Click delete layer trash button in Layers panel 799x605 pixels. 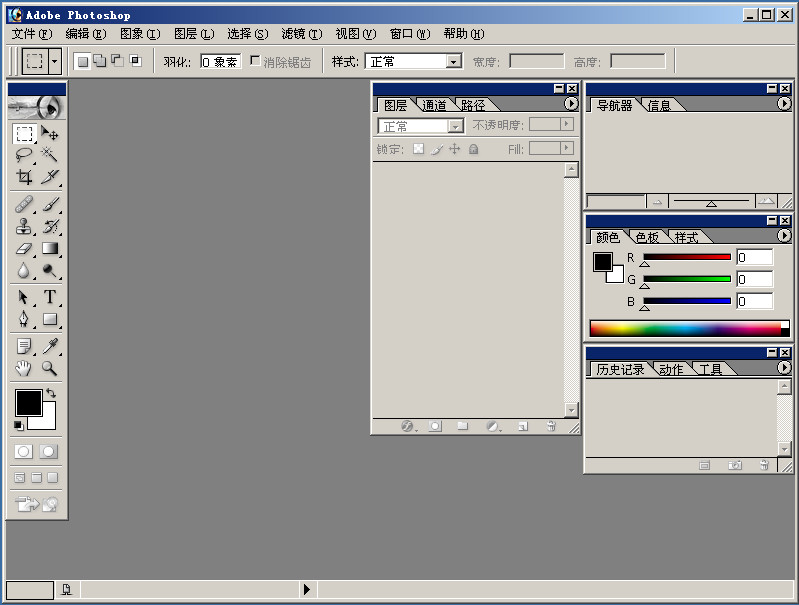tap(551, 426)
